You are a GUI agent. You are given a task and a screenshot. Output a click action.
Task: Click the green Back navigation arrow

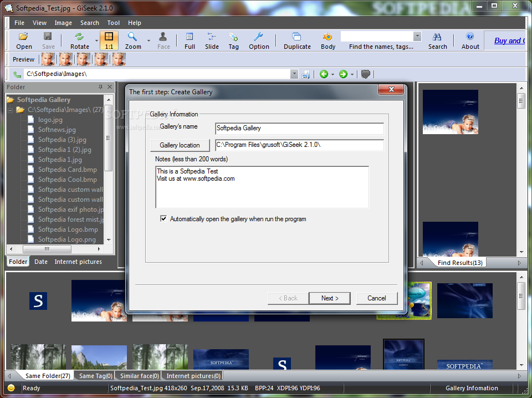(x=324, y=74)
